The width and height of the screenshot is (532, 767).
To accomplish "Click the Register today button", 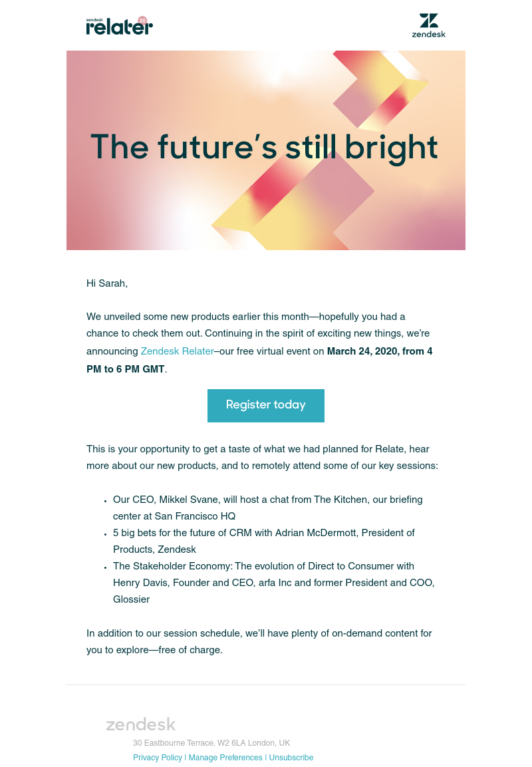I will (x=266, y=406).
